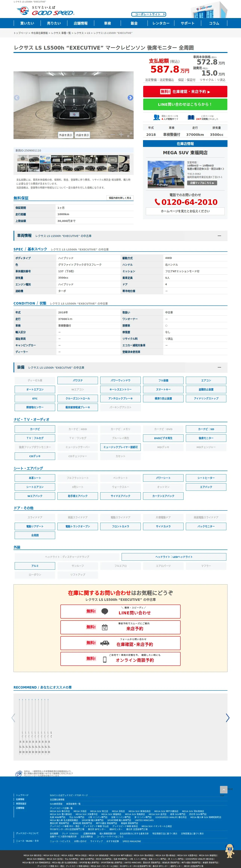Image resolution: width=241 pixels, height=868 pixels.
Task: Open the 売りたい menu
Action: 54,23
